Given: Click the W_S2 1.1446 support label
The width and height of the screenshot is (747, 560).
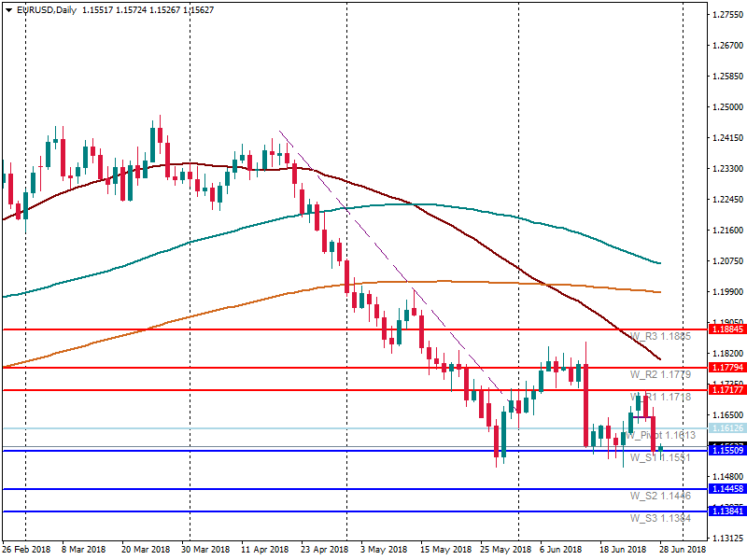Looking at the screenshot, I should pyautogui.click(x=660, y=496).
